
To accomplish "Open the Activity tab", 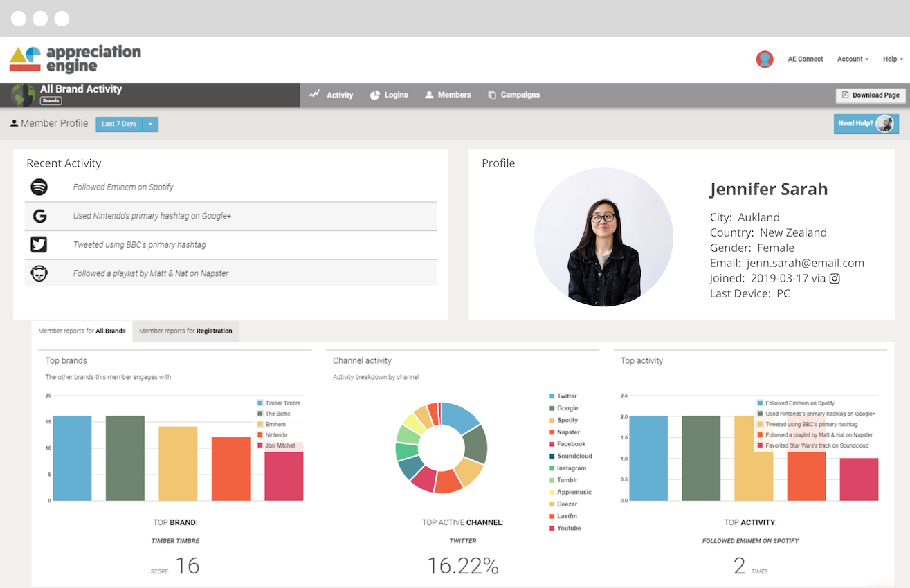I will 331,95.
